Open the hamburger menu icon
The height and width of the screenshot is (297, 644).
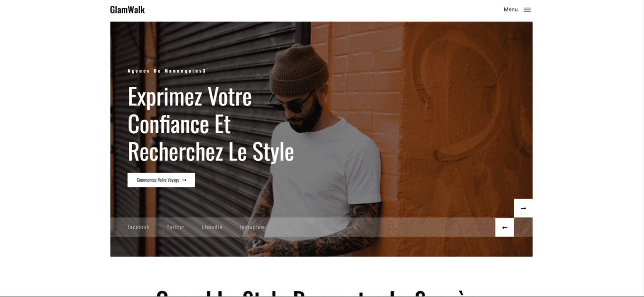(527, 10)
